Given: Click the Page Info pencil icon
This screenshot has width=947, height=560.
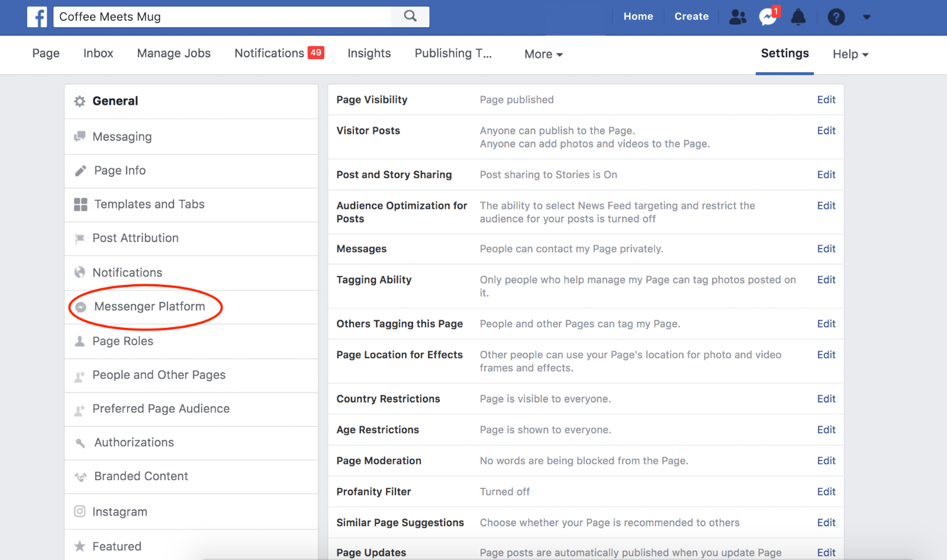Looking at the screenshot, I should [80, 171].
